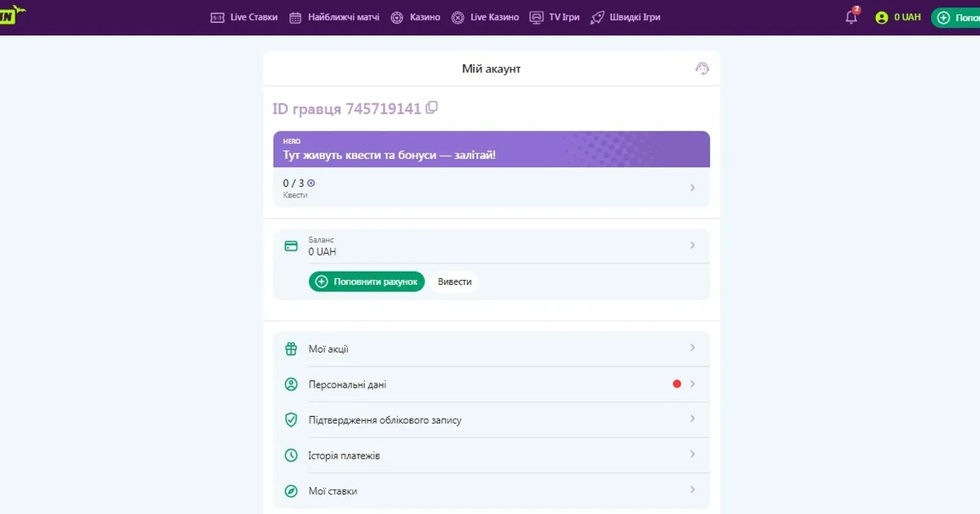
Task: Click the TV Ігри monitor icon
Action: [x=537, y=17]
